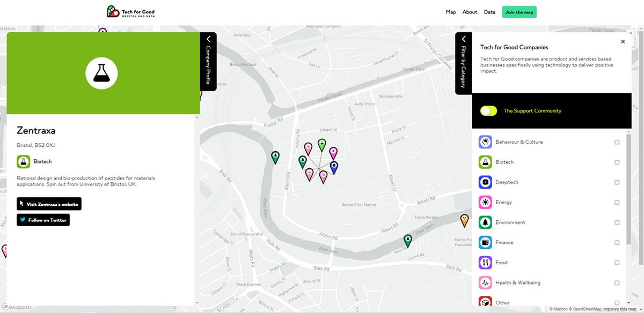Select the Biotech flask icon in the filter list
The height and width of the screenshot is (313, 644).
(485, 162)
